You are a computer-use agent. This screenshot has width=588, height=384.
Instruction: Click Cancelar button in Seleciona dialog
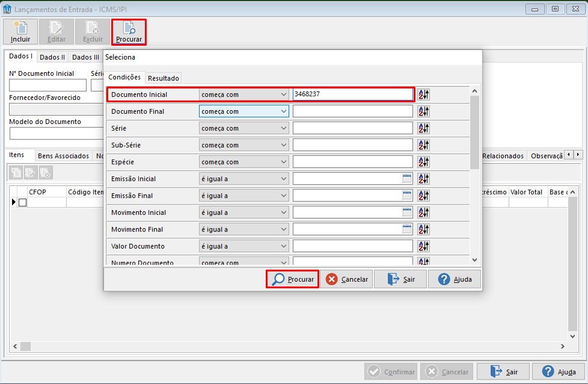346,279
